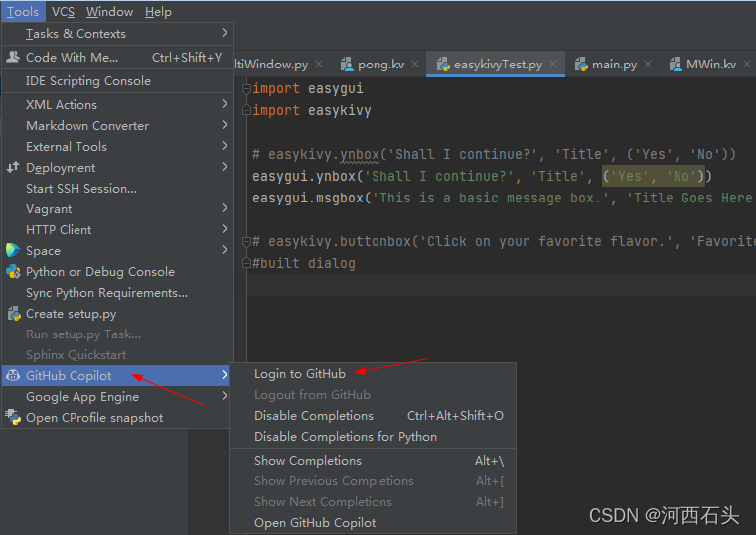Click the Code With Me people icon
The height and width of the screenshot is (535, 756).
click(x=13, y=57)
